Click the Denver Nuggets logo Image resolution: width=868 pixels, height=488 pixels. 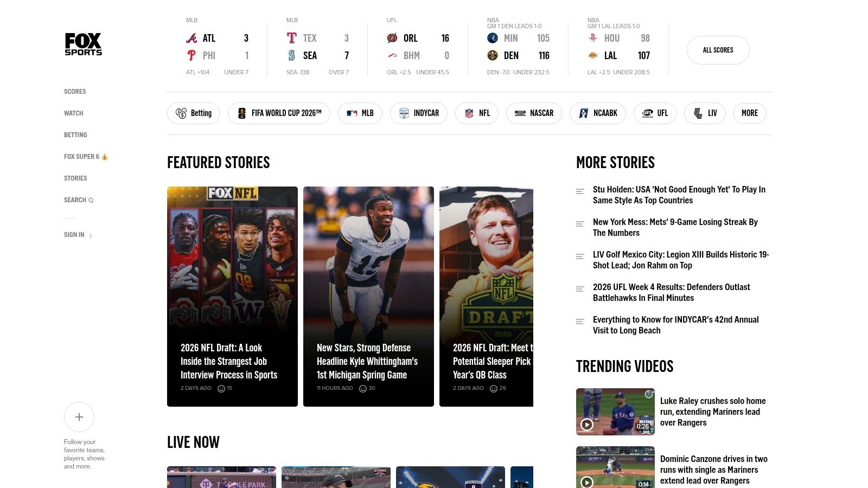493,55
